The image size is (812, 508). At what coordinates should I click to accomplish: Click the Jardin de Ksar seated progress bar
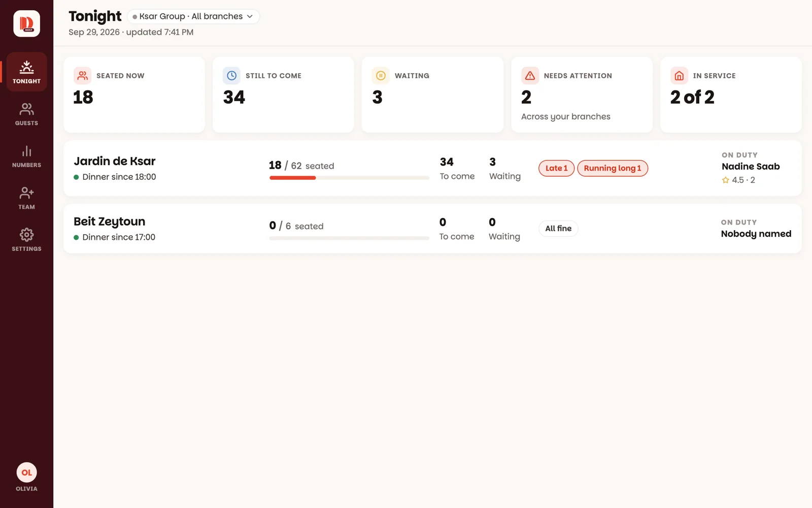(x=349, y=178)
